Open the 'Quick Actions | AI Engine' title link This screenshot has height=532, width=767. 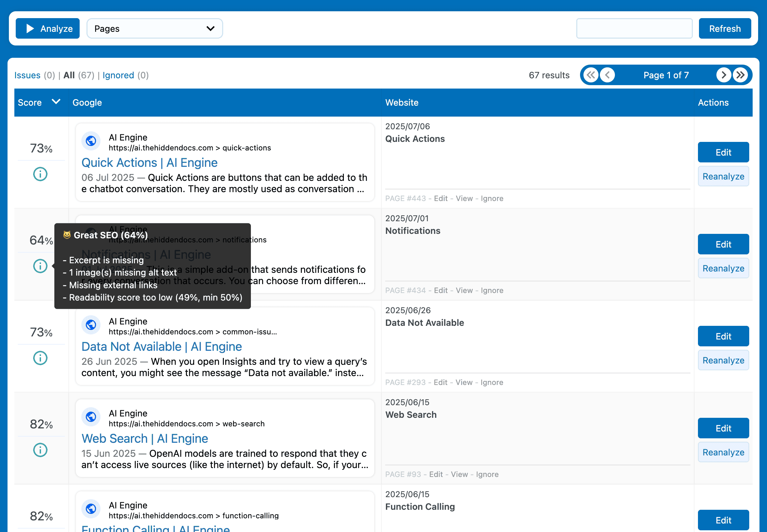tap(149, 163)
